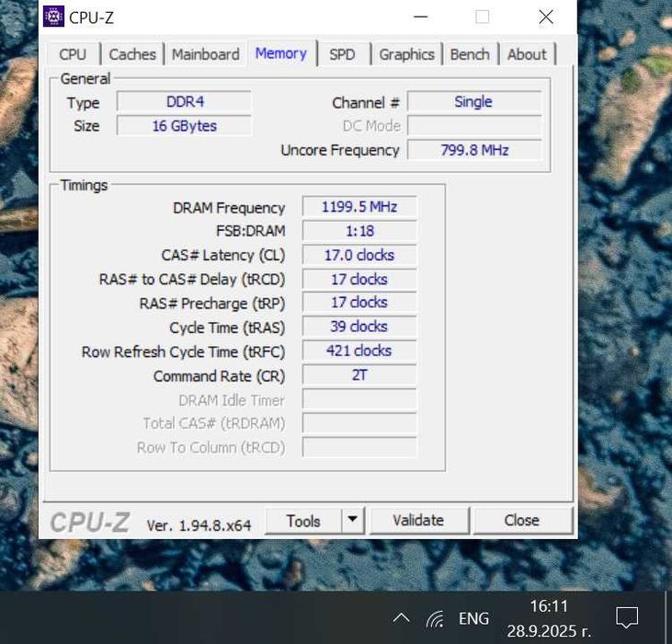Click the CPU-Z app icon in title bar
This screenshot has width=672, height=644.
point(53,17)
